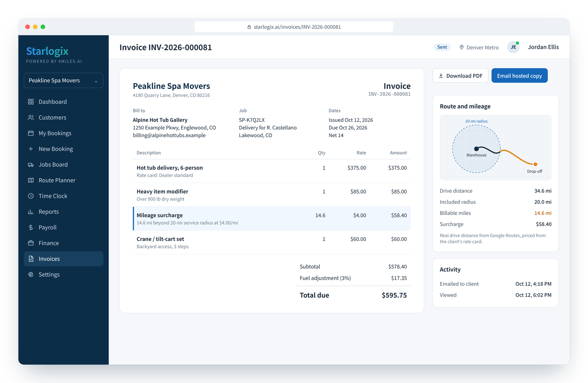Click the Finance card icon

(x=31, y=243)
